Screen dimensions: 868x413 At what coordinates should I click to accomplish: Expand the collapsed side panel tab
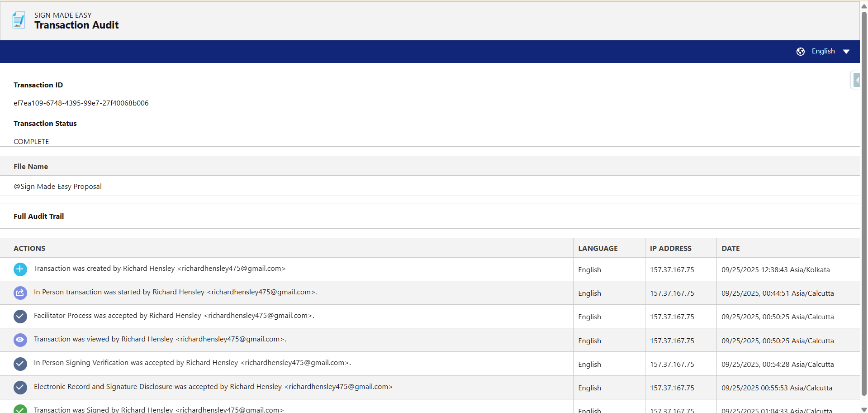[856, 80]
